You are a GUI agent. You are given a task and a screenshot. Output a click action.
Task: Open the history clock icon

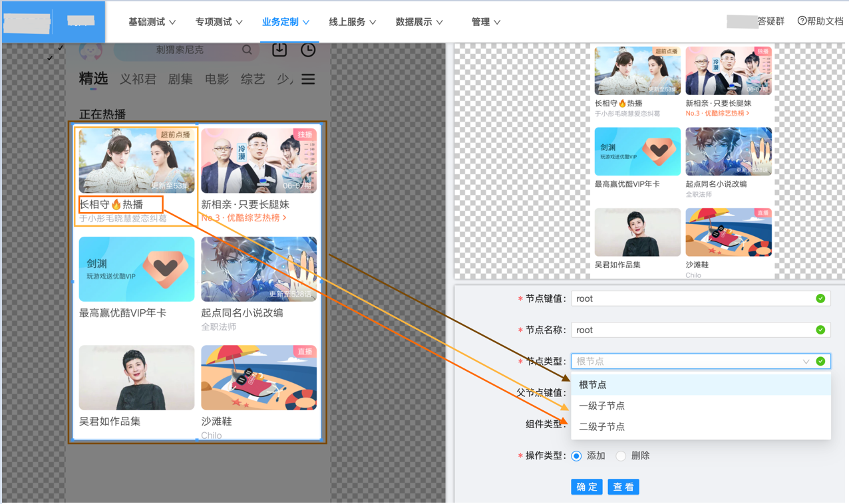[x=308, y=50]
